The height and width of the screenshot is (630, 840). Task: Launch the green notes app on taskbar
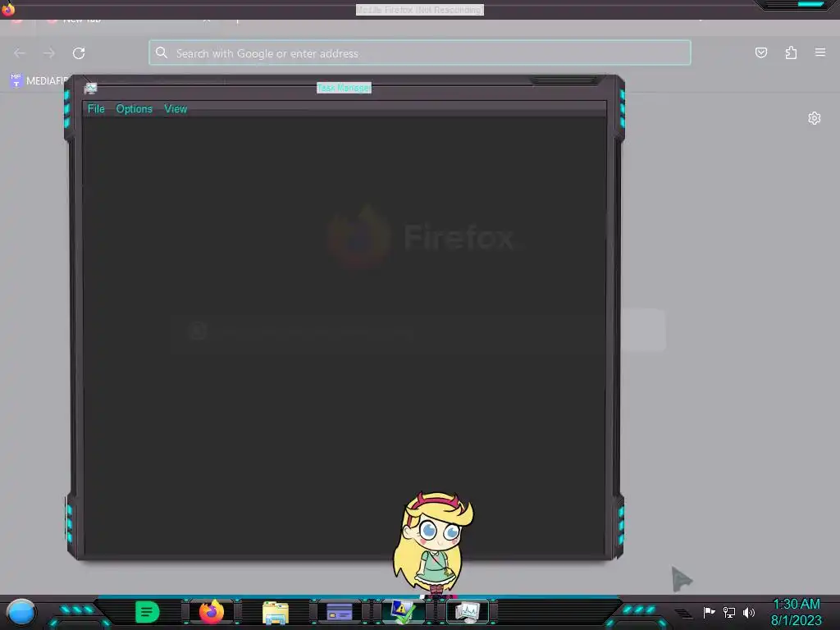[148, 612]
